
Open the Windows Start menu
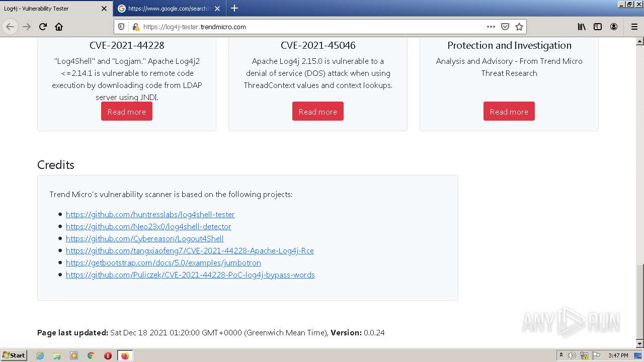14,355
